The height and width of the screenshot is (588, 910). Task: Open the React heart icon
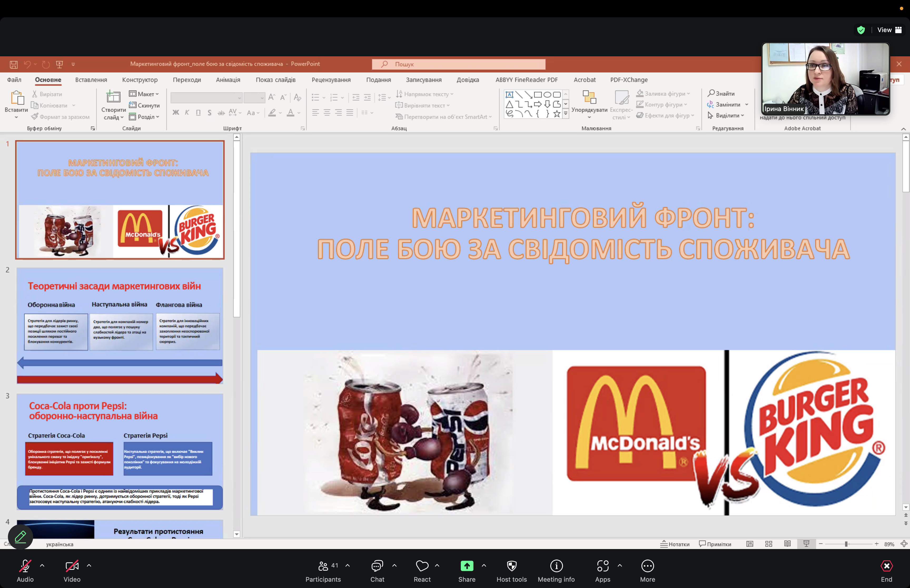pyautogui.click(x=422, y=566)
